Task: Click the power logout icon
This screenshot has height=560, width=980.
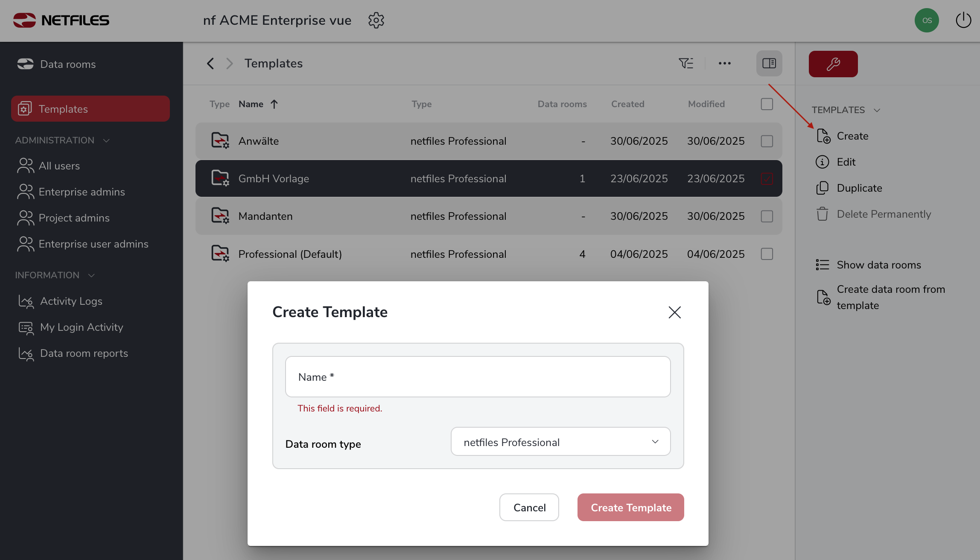Action: click(x=963, y=20)
